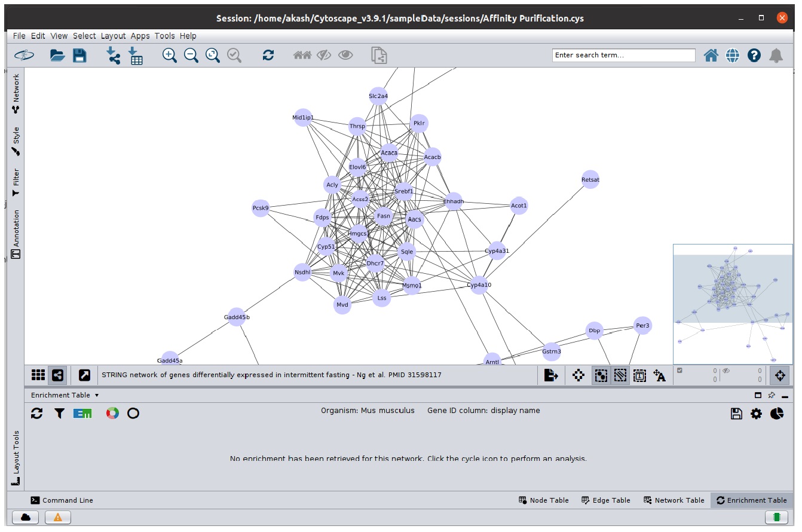The width and height of the screenshot is (802, 532).
Task: Zoom out of the network view
Action: coord(191,56)
